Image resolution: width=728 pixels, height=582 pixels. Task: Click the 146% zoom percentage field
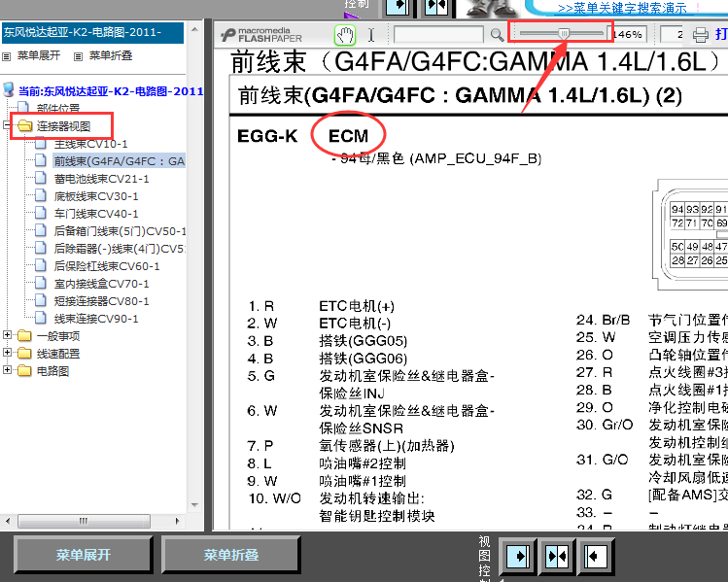coord(628,35)
